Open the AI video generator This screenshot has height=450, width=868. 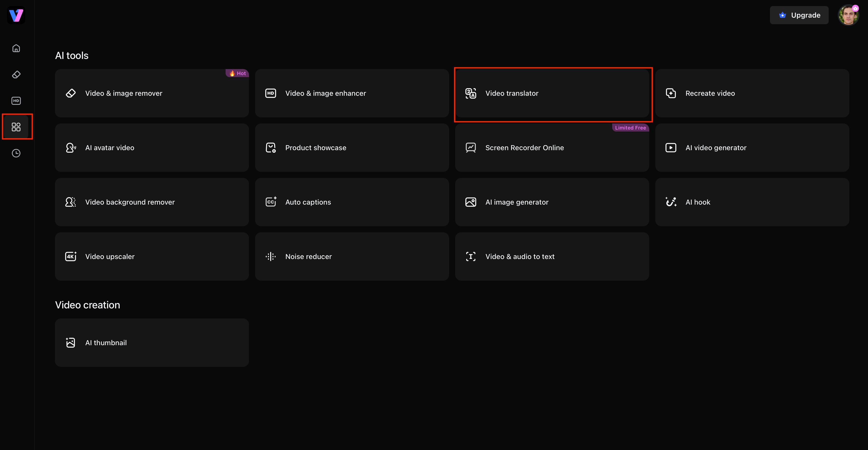[x=752, y=148]
